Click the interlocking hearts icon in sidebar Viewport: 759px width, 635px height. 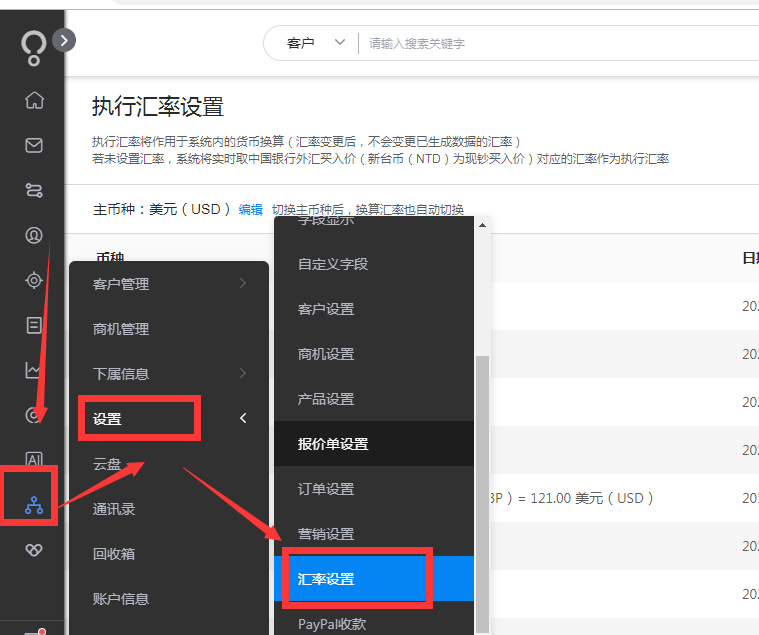[x=34, y=550]
